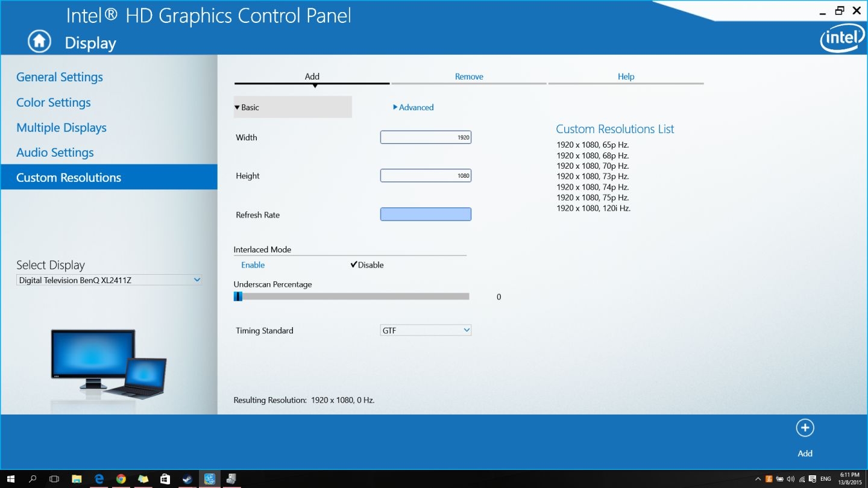Switch to the Help tab
Image resolution: width=868 pixels, height=488 pixels.
tap(626, 77)
